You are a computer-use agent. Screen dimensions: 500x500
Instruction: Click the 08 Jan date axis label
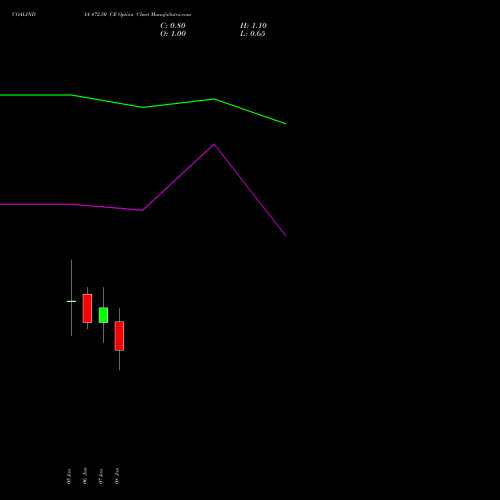pyautogui.click(x=117, y=476)
